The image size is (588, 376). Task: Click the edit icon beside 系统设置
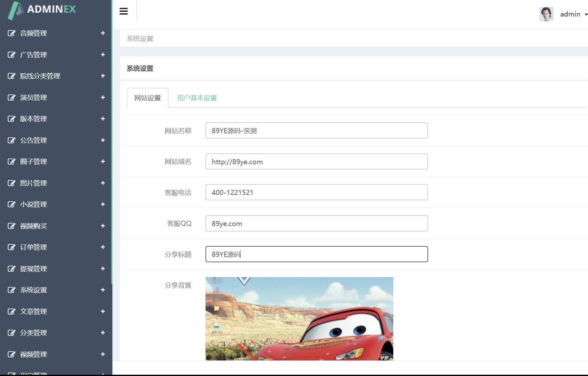(x=11, y=290)
